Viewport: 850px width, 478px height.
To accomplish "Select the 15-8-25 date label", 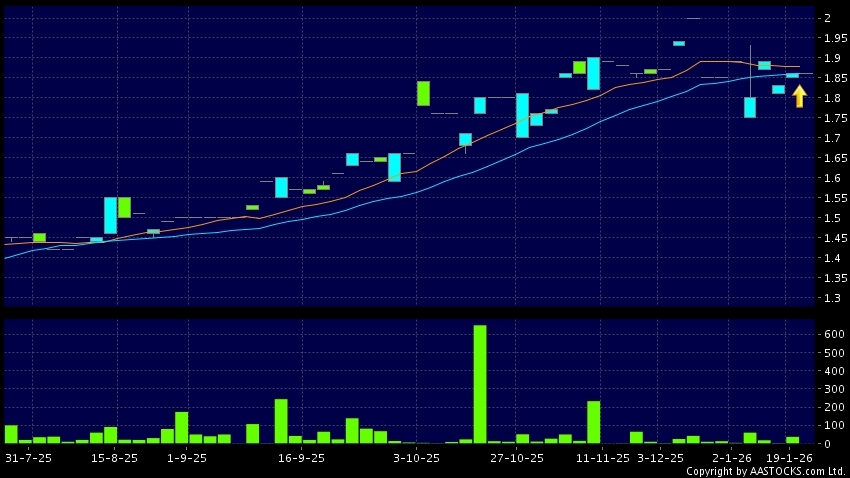I will click(x=115, y=458).
